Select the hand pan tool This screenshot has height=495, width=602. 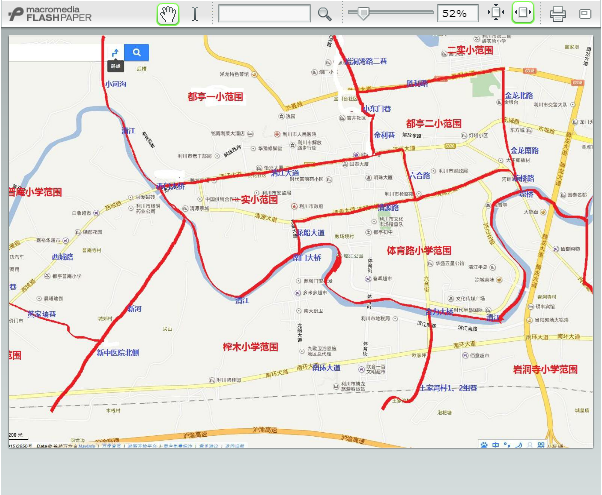point(167,14)
